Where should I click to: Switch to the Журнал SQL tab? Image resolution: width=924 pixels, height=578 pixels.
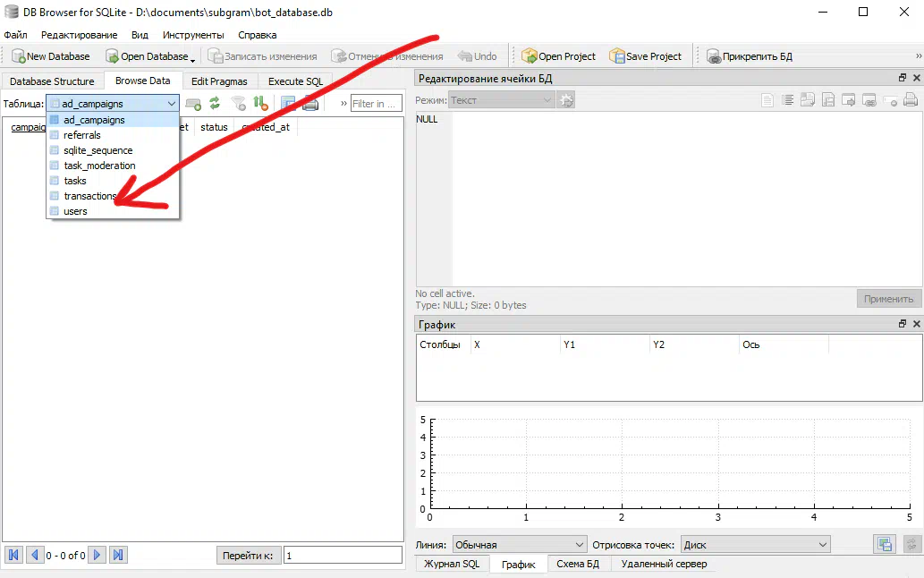pyautogui.click(x=452, y=564)
